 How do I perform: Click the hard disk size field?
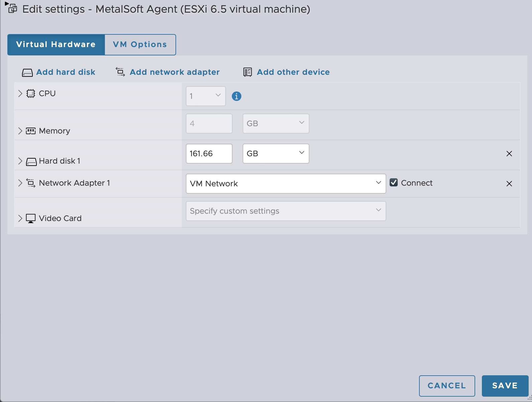[x=209, y=154]
